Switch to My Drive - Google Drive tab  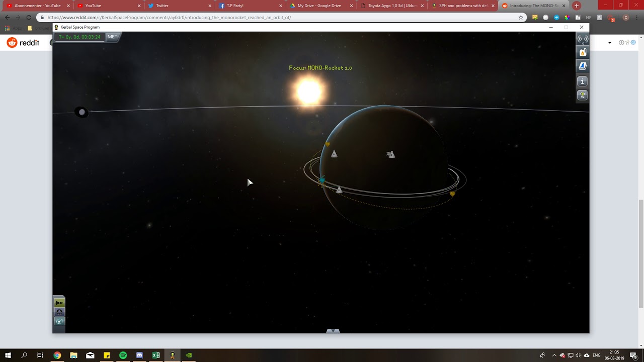(x=322, y=6)
